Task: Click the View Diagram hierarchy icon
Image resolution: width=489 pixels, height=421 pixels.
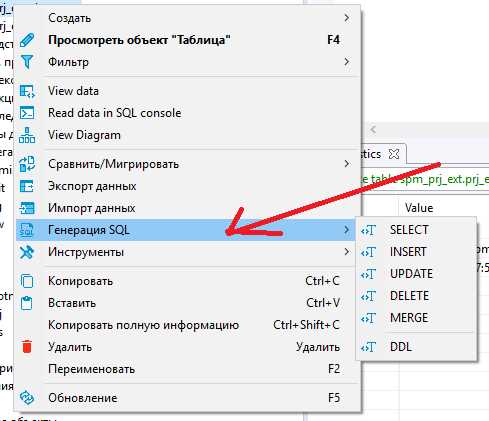Action: [27, 135]
